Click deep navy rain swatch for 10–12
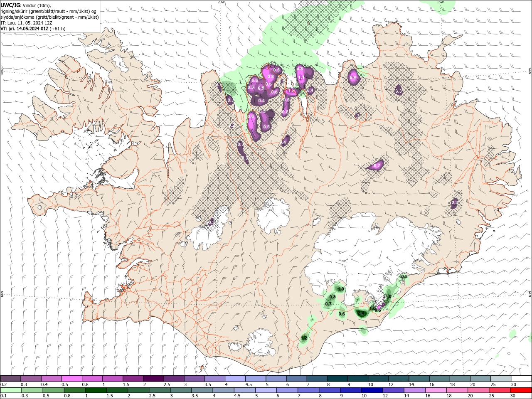The image size is (532, 399). click(372, 390)
